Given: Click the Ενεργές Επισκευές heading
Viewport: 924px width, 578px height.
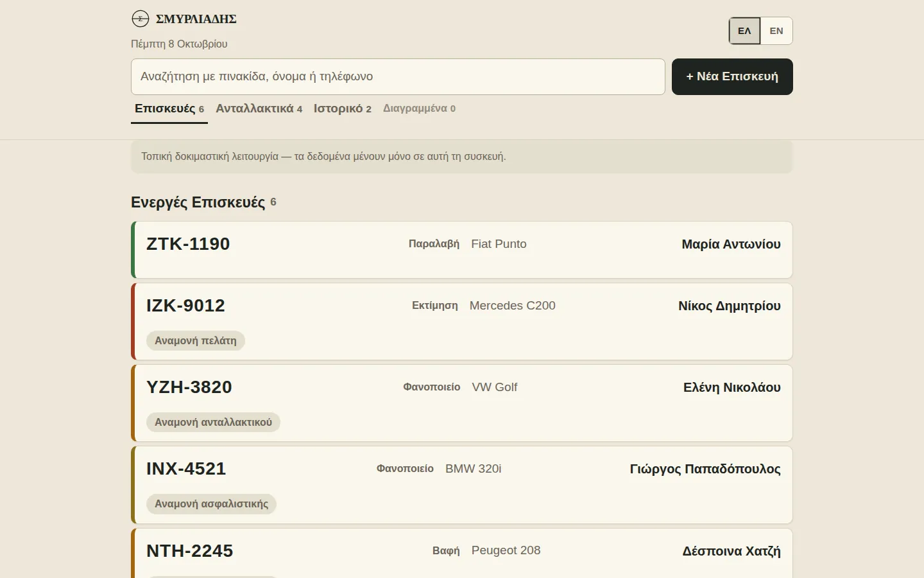Looking at the screenshot, I should 198,202.
